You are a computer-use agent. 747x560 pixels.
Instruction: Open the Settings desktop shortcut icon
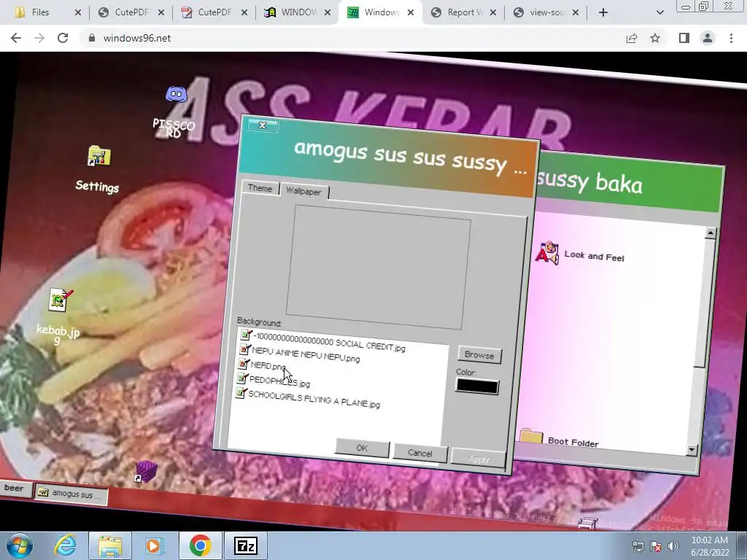99,156
